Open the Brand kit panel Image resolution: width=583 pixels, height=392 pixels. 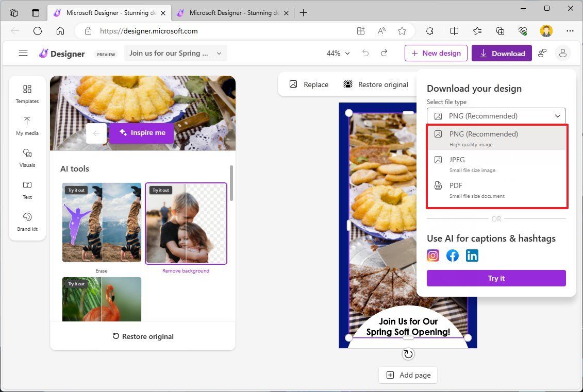pyautogui.click(x=27, y=223)
